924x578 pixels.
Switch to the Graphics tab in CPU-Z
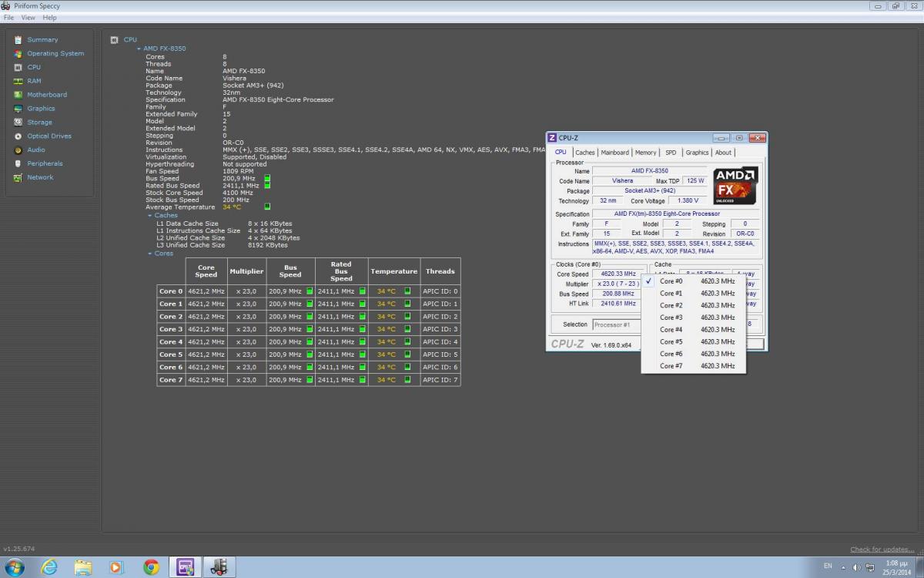(698, 153)
